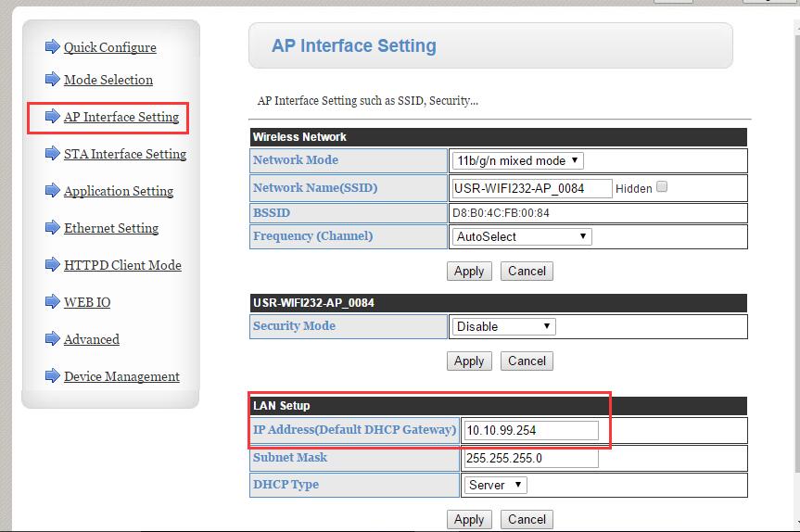Go to AP Interface Setting in the sidebar

point(121,117)
